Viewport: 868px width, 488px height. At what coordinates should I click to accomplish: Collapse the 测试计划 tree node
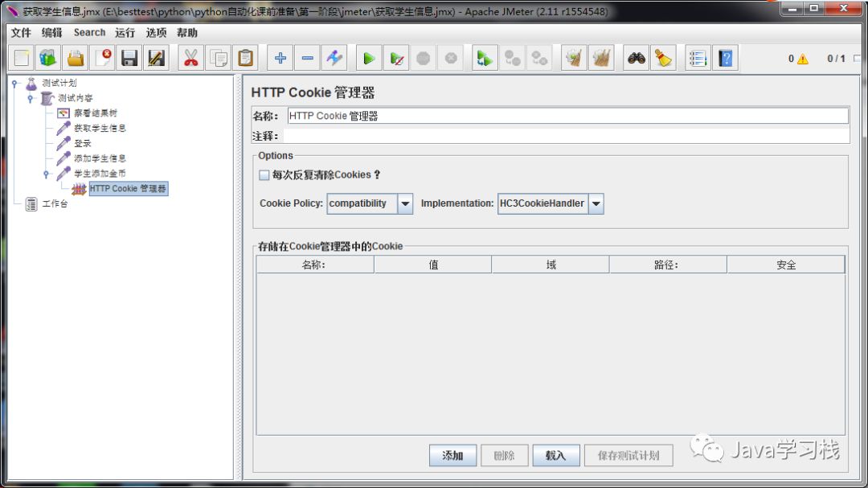(x=15, y=83)
